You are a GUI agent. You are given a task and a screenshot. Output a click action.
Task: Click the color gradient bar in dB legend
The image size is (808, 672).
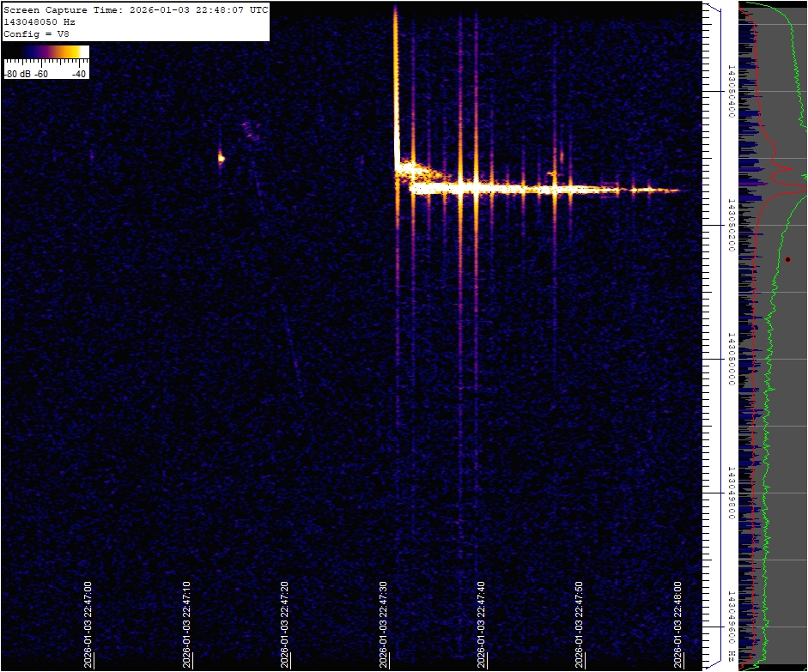[46, 52]
